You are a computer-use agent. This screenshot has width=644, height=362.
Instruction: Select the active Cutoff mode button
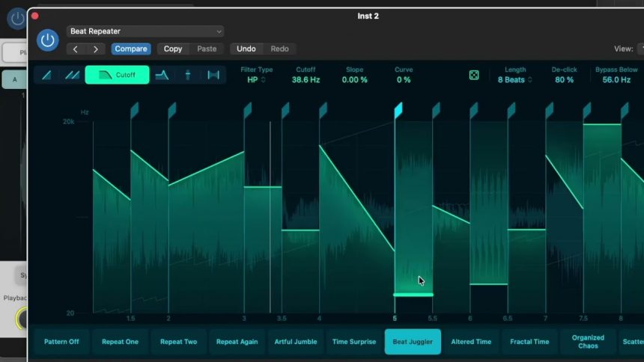tap(117, 75)
